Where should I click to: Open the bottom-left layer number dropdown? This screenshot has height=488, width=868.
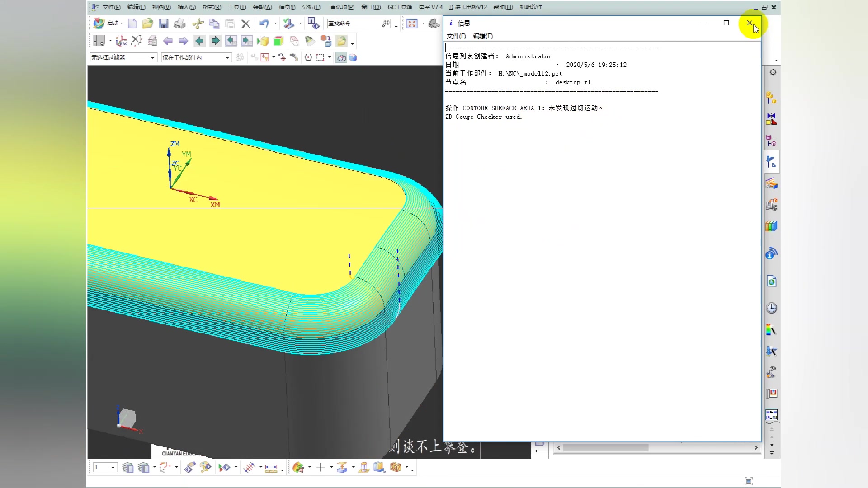[x=113, y=468]
